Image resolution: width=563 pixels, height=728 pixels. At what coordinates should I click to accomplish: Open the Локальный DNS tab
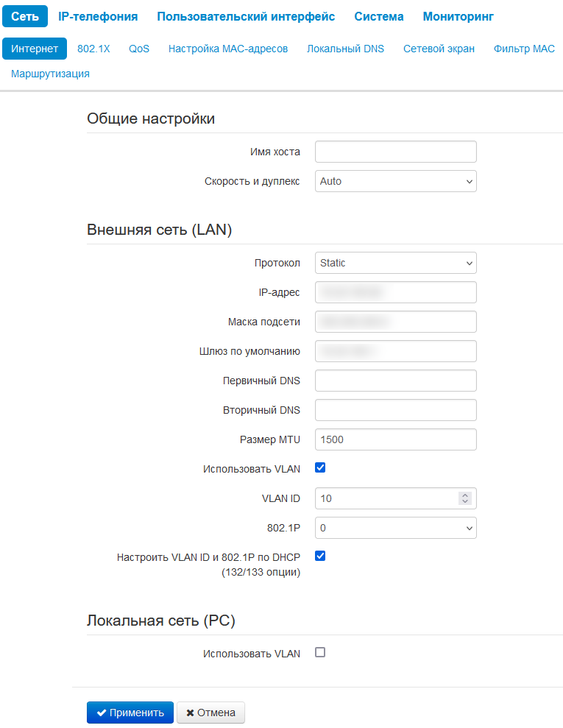(345, 49)
